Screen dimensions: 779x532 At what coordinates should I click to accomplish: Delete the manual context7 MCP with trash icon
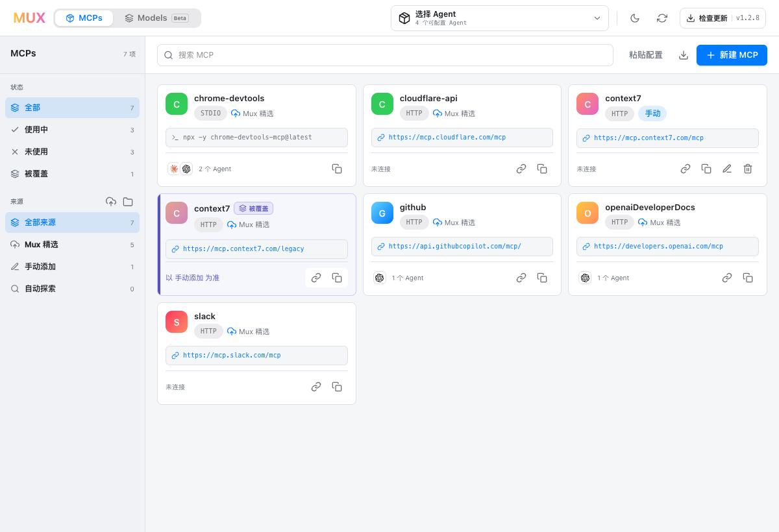click(x=748, y=169)
